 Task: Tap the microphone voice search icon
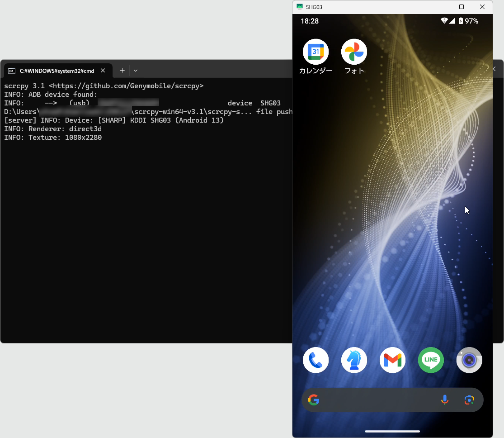[445, 400]
